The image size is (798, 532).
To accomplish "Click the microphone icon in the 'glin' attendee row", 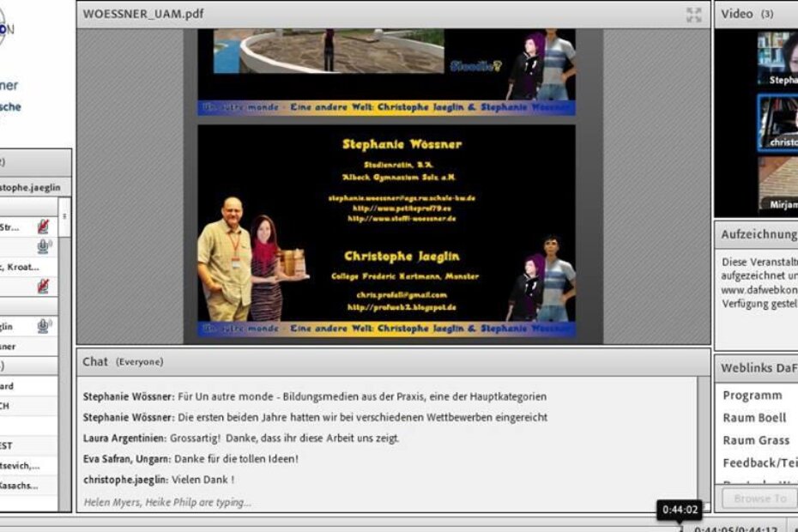I will (43, 326).
